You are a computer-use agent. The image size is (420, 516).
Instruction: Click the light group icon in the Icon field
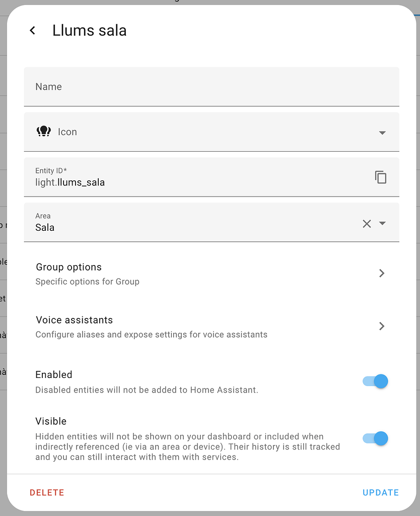43,132
